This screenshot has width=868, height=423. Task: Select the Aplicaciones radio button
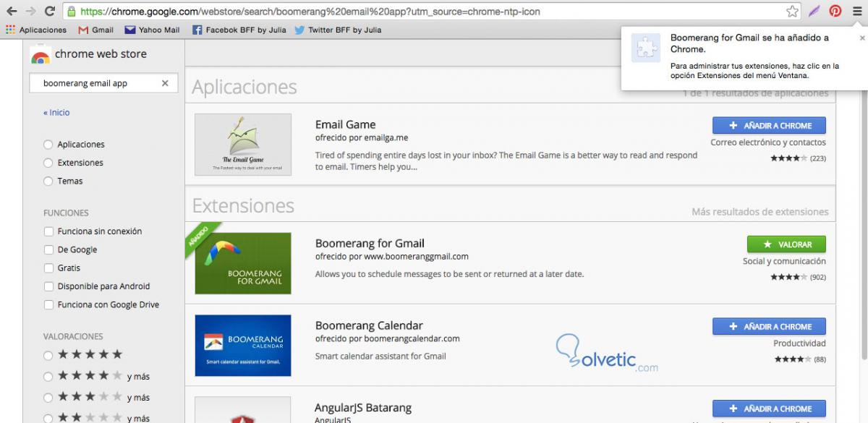click(48, 145)
